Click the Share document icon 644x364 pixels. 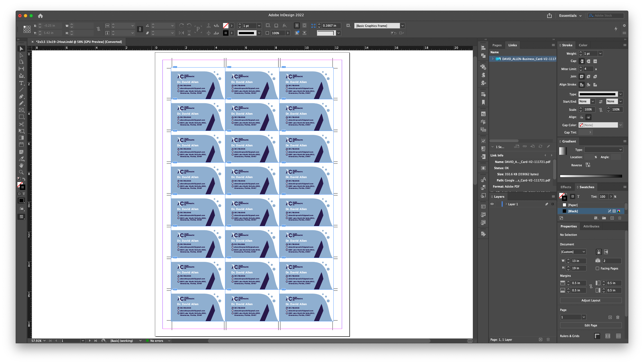point(549,16)
